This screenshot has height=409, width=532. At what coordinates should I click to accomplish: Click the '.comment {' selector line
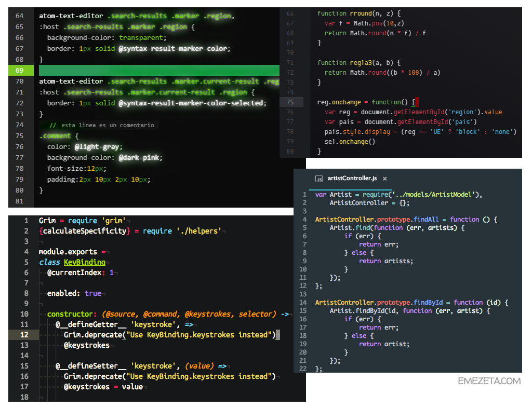(x=59, y=136)
